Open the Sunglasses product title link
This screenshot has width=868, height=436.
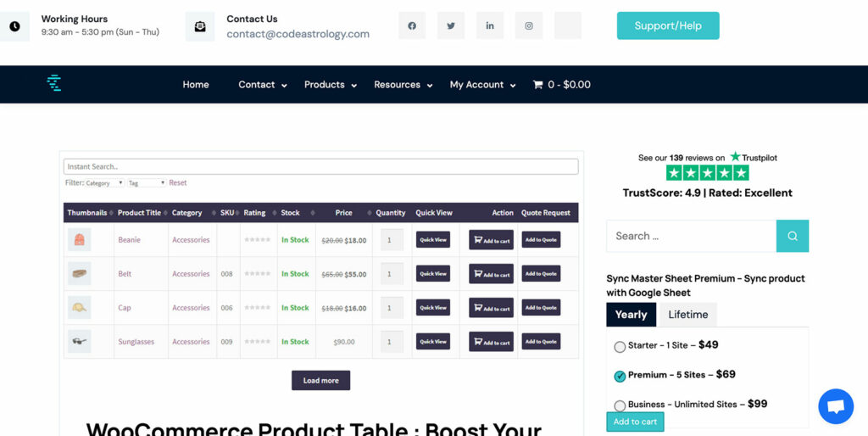pos(136,342)
